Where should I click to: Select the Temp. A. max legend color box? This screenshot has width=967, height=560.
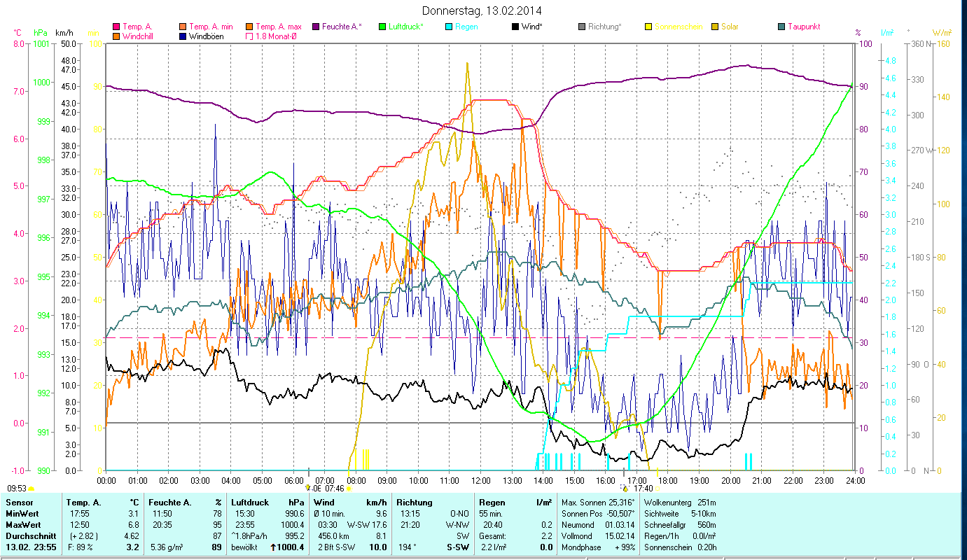[250, 27]
